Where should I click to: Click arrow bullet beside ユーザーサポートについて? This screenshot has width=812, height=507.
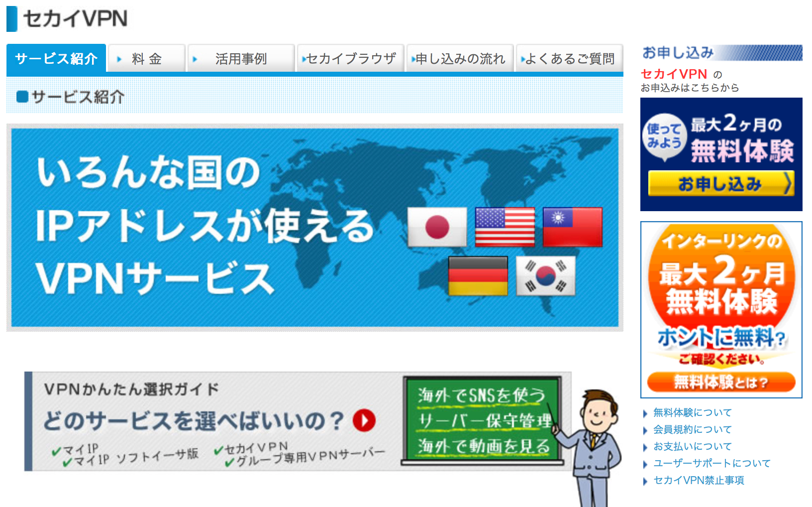pos(645,464)
